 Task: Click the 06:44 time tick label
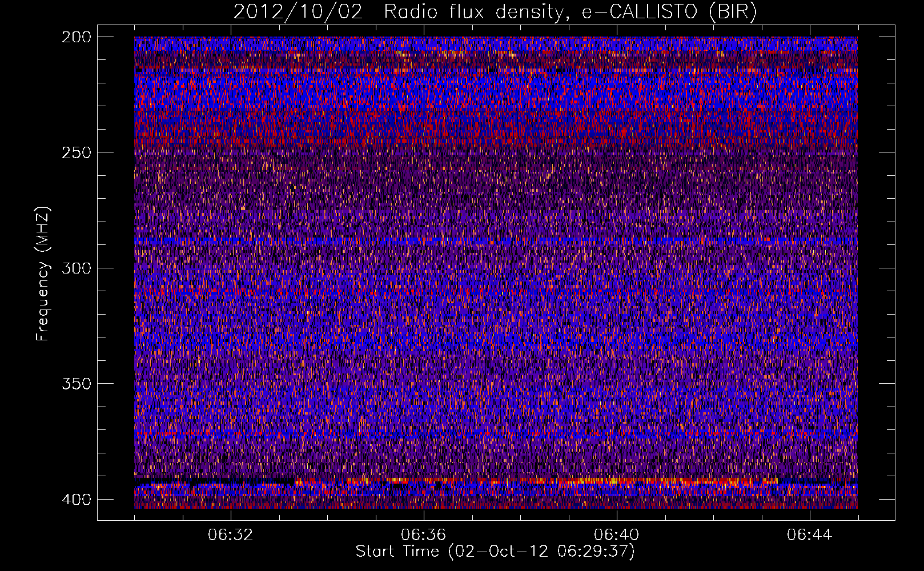(810, 535)
